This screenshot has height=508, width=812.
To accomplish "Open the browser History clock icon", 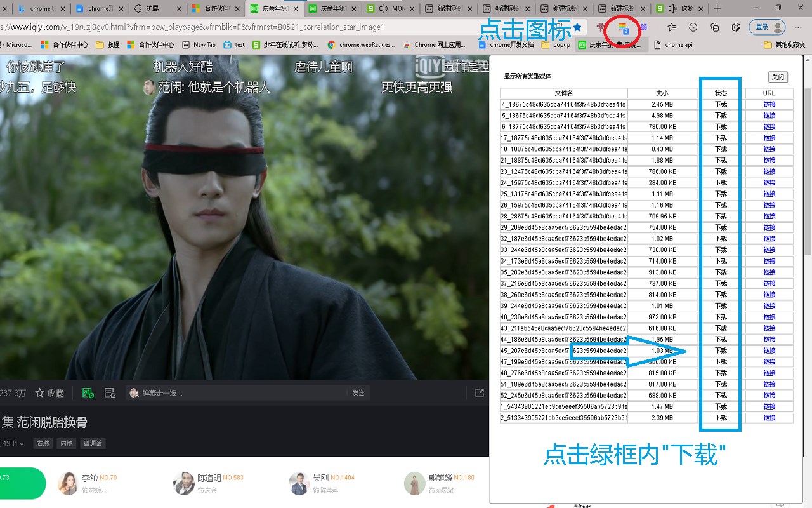I will pos(693,27).
